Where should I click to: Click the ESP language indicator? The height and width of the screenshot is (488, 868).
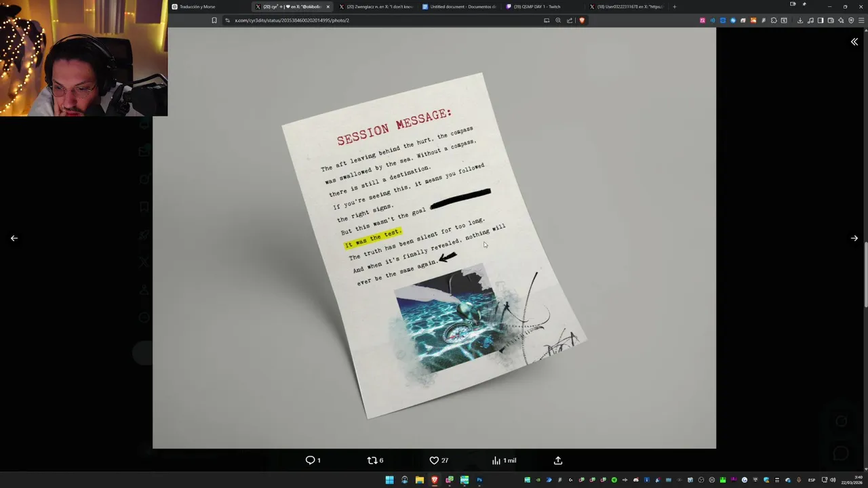pos(812,480)
